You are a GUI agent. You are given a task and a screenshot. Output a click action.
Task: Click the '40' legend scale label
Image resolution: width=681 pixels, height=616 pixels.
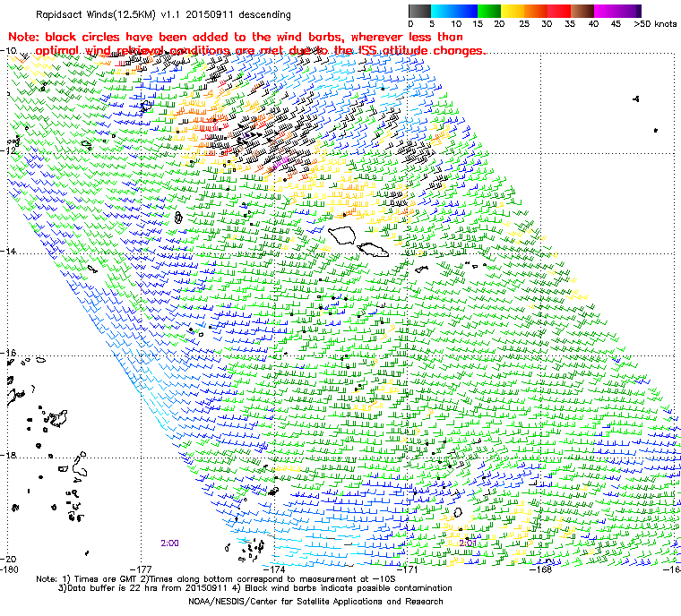593,24
